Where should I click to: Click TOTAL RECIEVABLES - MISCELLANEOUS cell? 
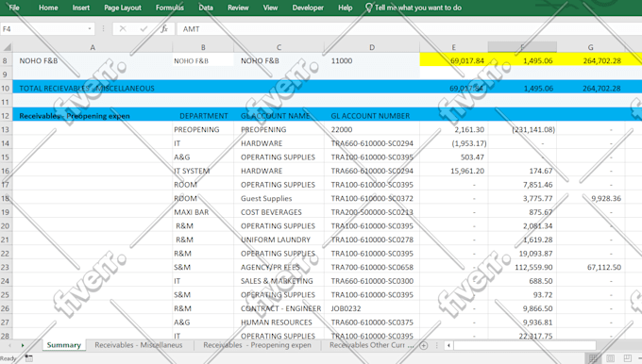tap(93, 88)
